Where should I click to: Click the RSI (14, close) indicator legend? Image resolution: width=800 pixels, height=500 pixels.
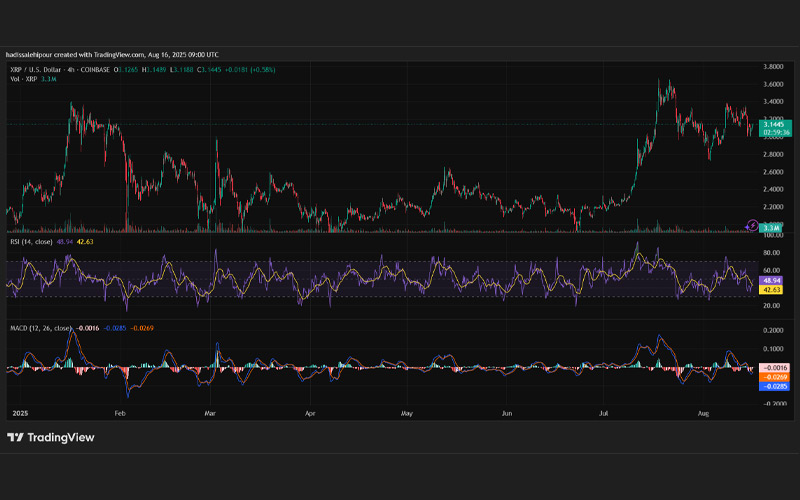[31, 241]
